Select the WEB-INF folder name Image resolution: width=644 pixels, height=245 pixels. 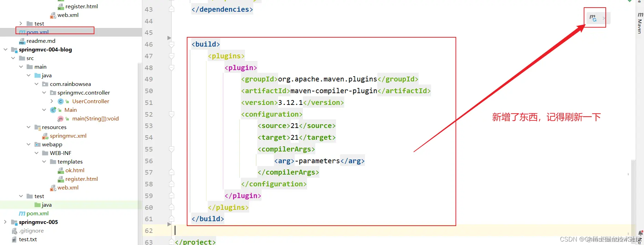click(x=61, y=153)
